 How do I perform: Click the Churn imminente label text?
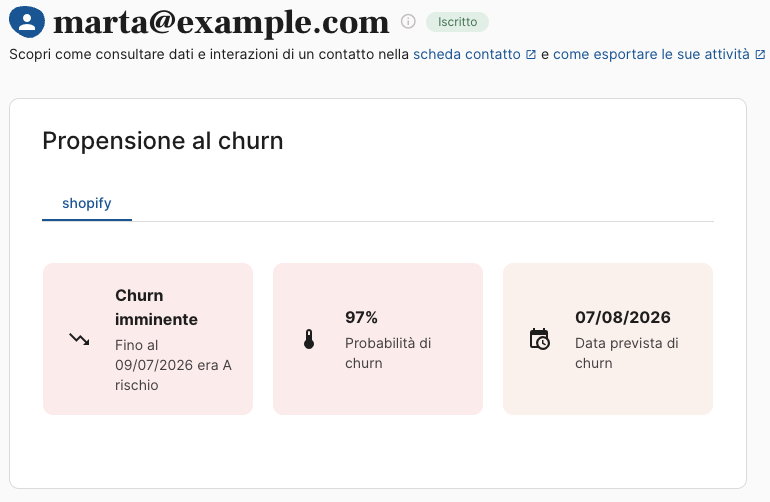point(156,307)
